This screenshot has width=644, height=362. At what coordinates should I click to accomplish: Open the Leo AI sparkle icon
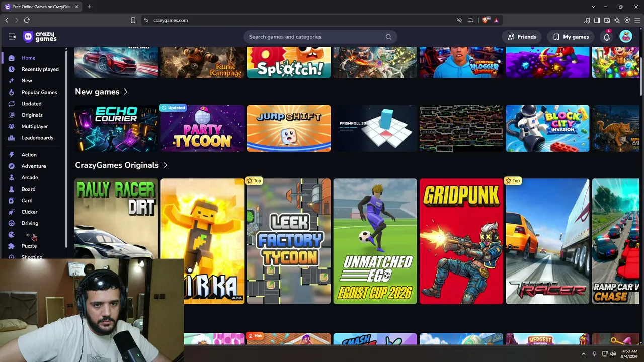(617, 20)
